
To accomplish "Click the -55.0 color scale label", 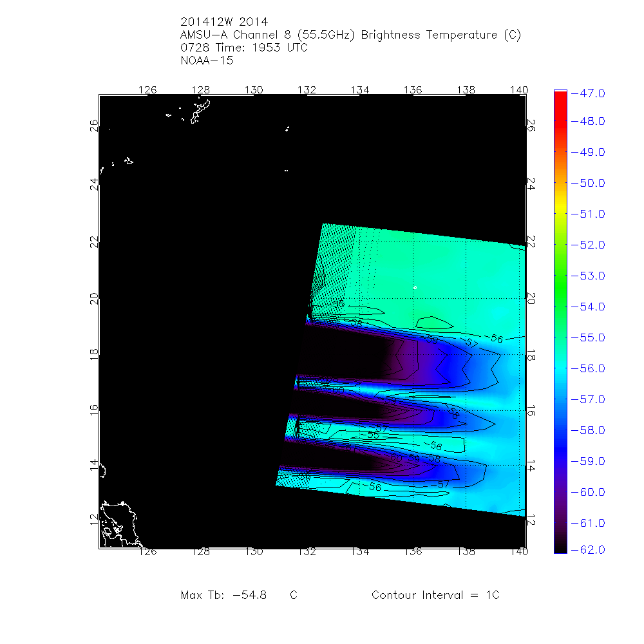I will click(588, 337).
